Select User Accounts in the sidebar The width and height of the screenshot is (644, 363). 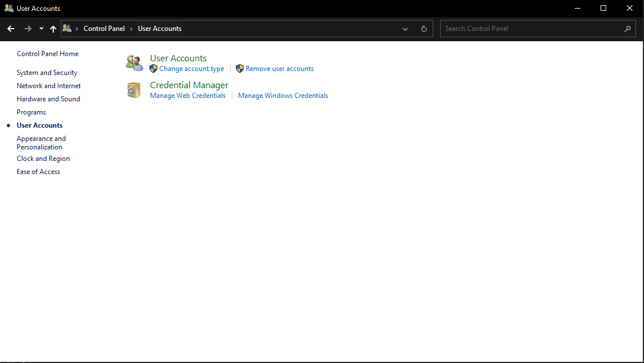[x=39, y=125]
